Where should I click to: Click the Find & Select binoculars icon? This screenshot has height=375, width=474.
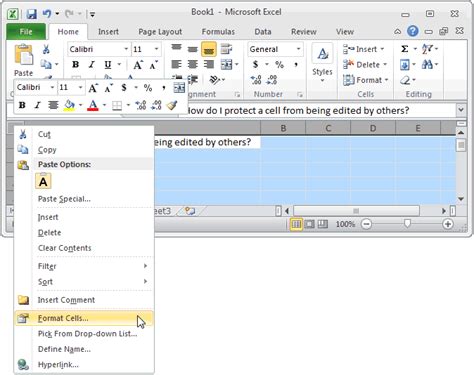point(427,64)
